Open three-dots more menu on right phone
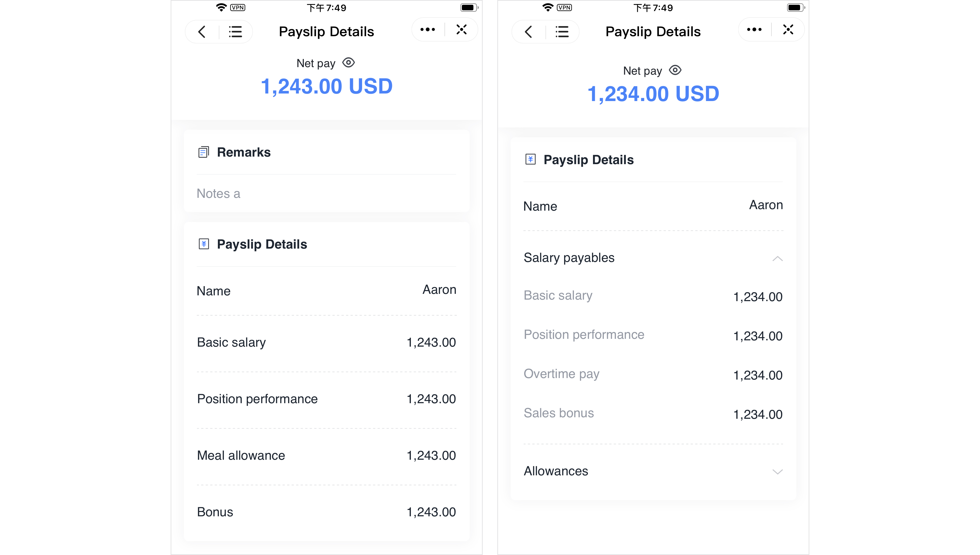The width and height of the screenshot is (980, 555). [754, 30]
